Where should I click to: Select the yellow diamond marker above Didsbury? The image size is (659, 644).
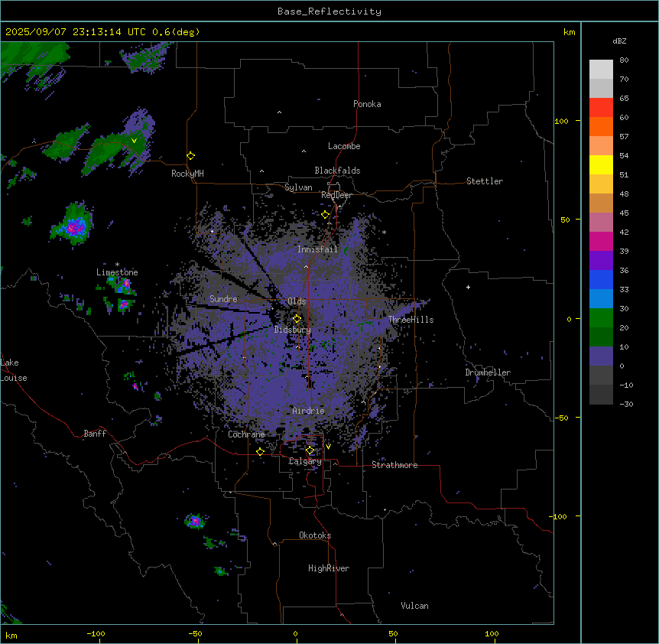[297, 319]
